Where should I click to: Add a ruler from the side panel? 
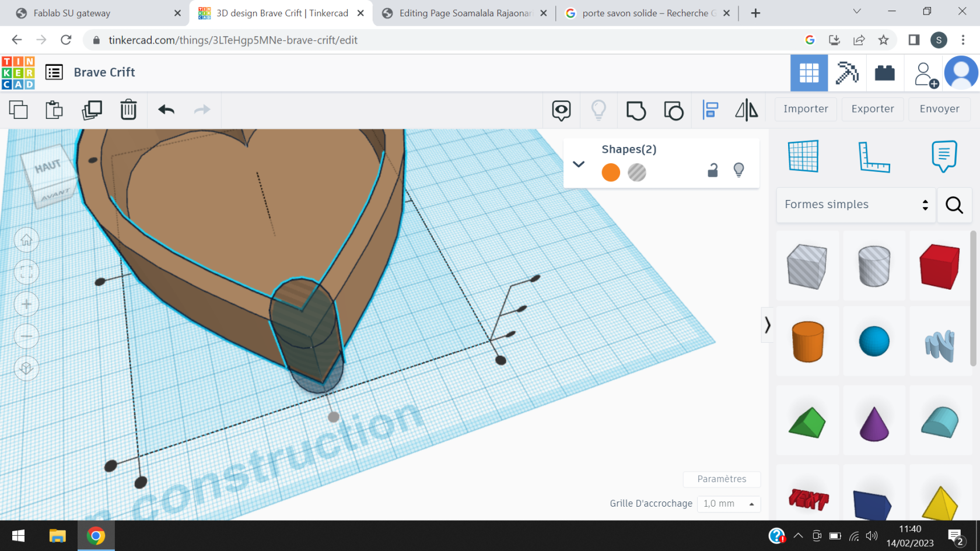(x=874, y=156)
